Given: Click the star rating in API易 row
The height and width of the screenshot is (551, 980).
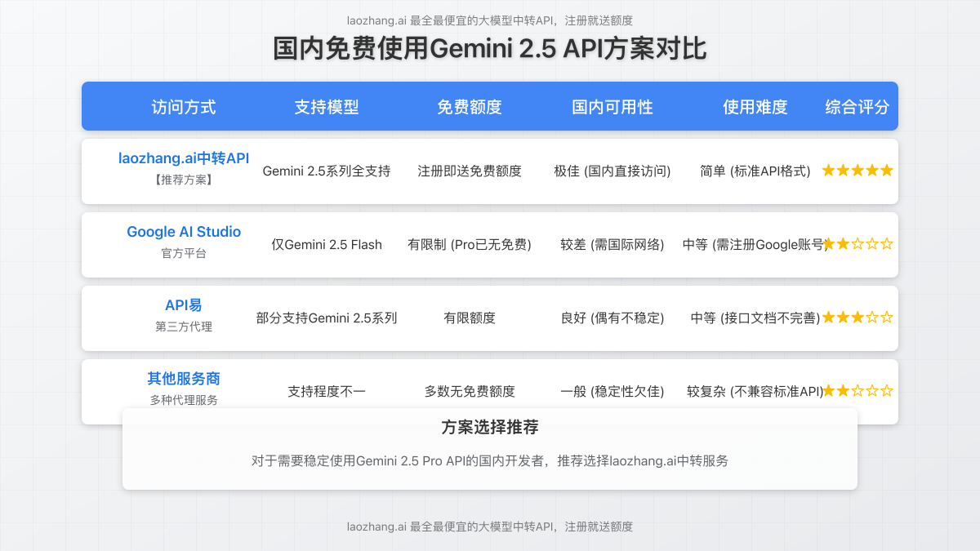Looking at the screenshot, I should [857, 318].
